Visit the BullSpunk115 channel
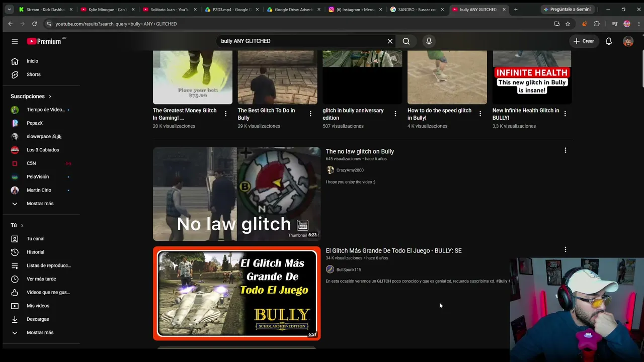This screenshot has width=644, height=362. pyautogui.click(x=349, y=269)
